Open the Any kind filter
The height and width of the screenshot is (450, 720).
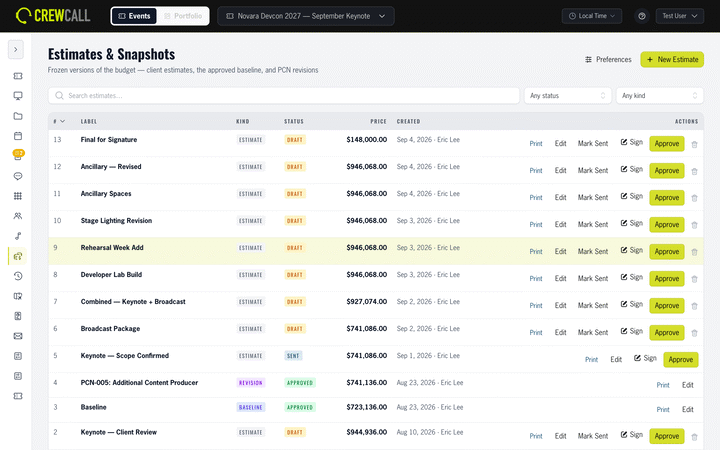pyautogui.click(x=659, y=96)
